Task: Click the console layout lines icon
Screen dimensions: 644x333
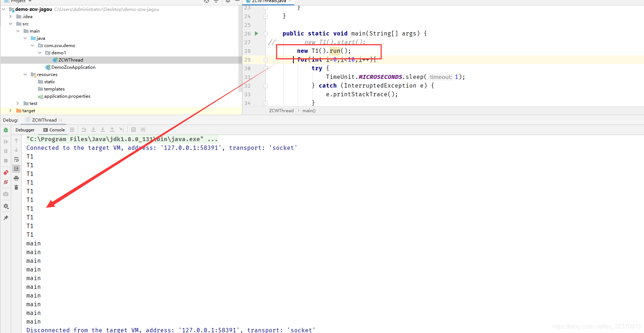Action: pos(72,130)
